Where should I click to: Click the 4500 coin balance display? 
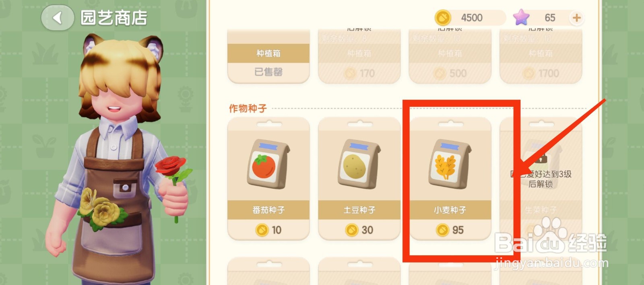pos(471,18)
